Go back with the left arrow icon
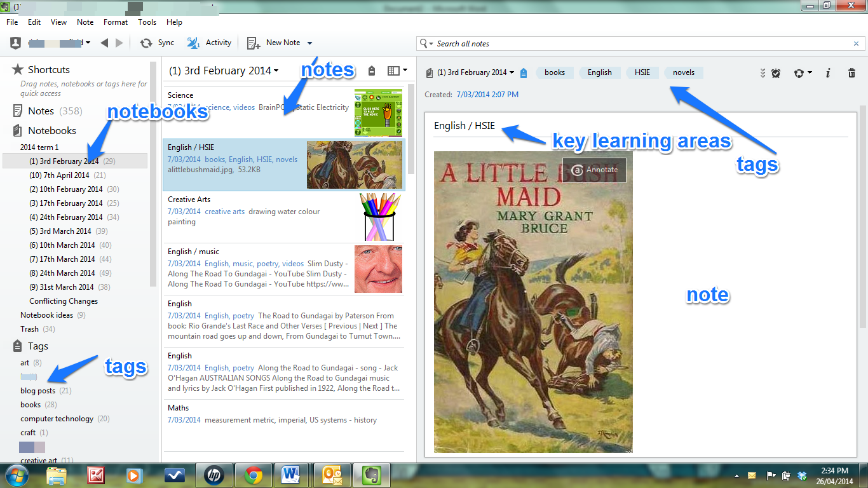 pyautogui.click(x=104, y=43)
